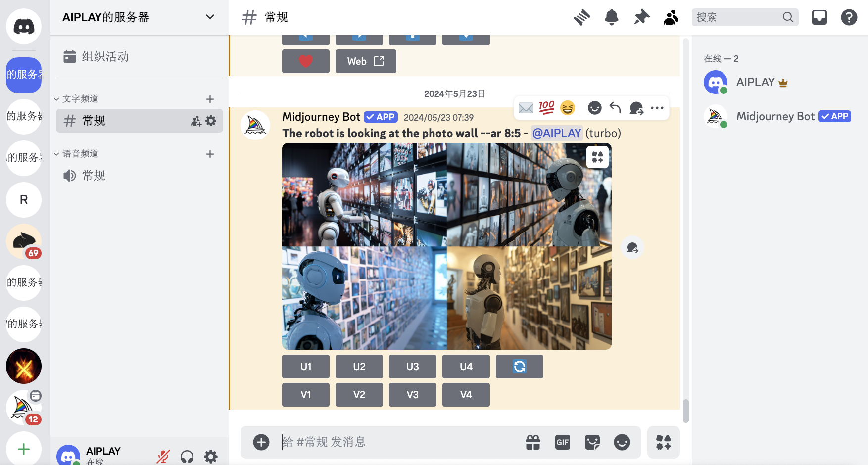
Task: Create variations with V3
Action: coord(413,395)
